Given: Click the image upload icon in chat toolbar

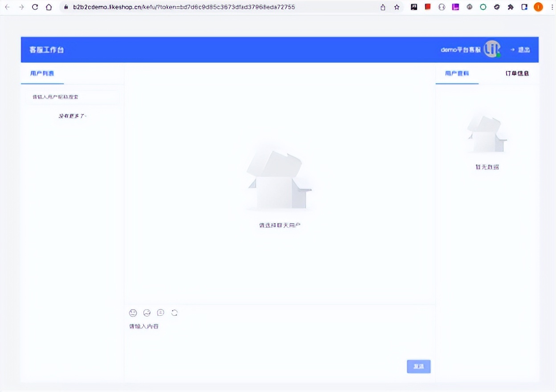Looking at the screenshot, I should [x=147, y=313].
